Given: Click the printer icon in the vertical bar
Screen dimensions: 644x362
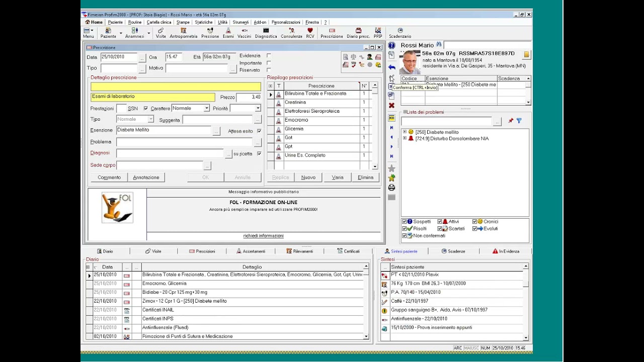Looking at the screenshot, I should point(391,188).
